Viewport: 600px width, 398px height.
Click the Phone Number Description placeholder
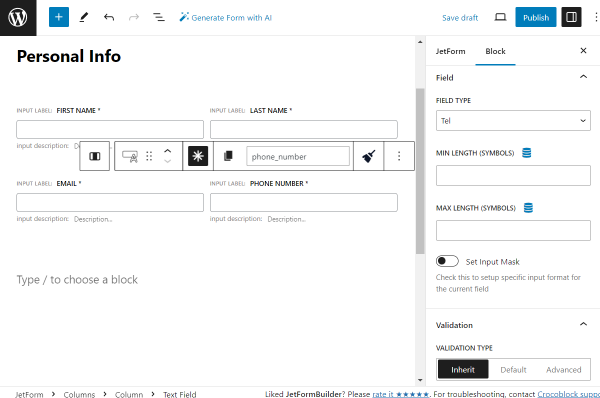[287, 219]
